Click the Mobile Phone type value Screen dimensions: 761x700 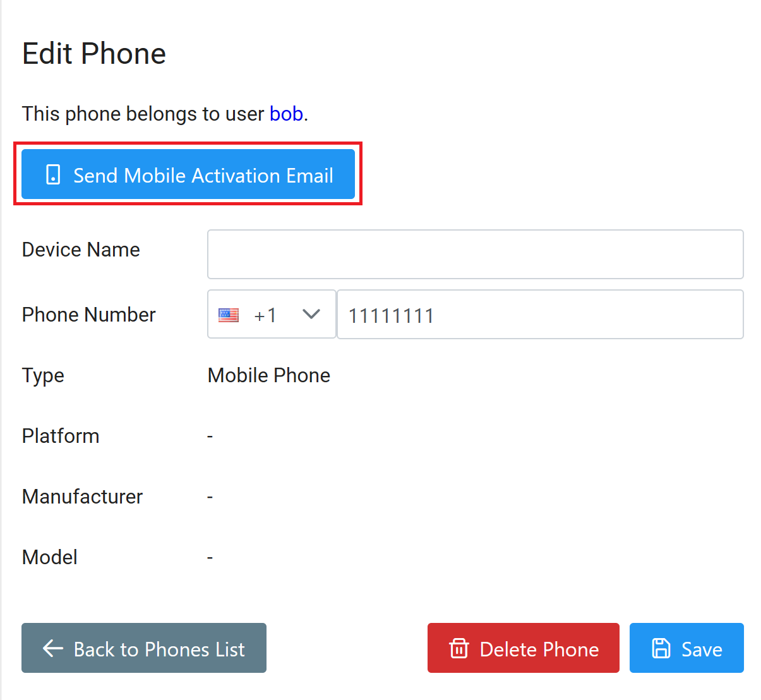click(x=269, y=375)
